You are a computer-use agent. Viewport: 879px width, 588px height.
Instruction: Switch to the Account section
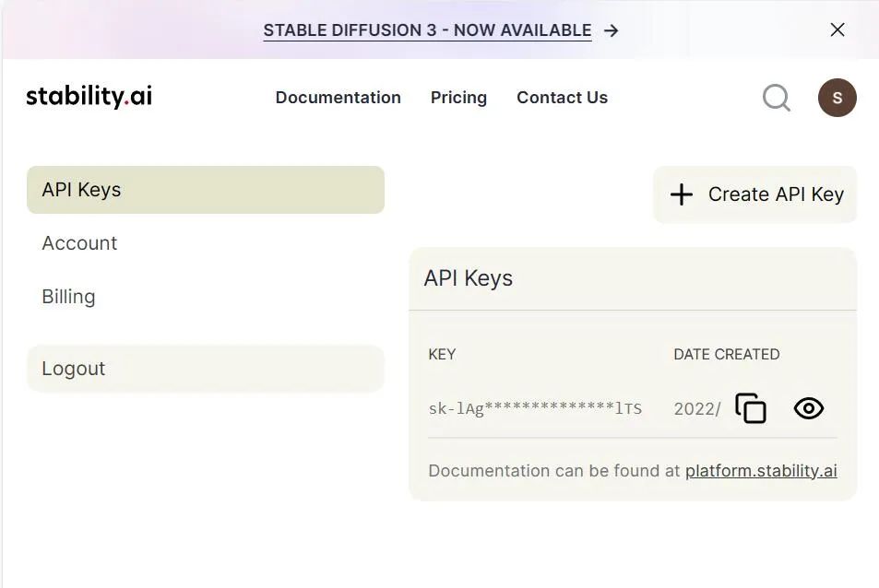79,243
